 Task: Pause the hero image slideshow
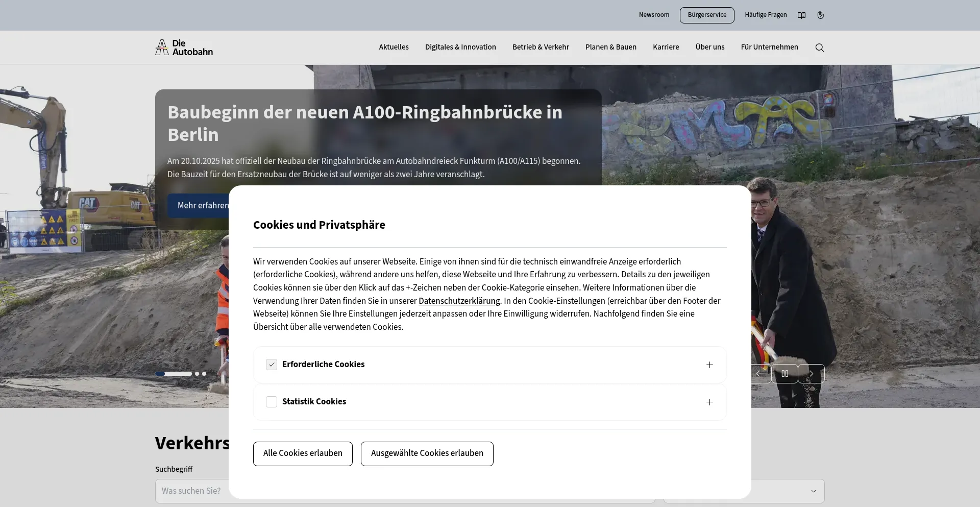click(785, 374)
